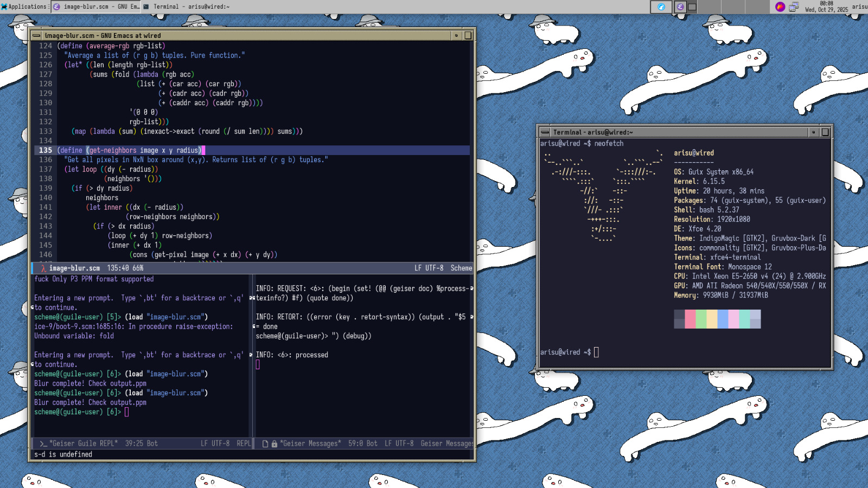
Task: Click the Resolution: 1920x1080 line in terminal
Action: pos(712,220)
